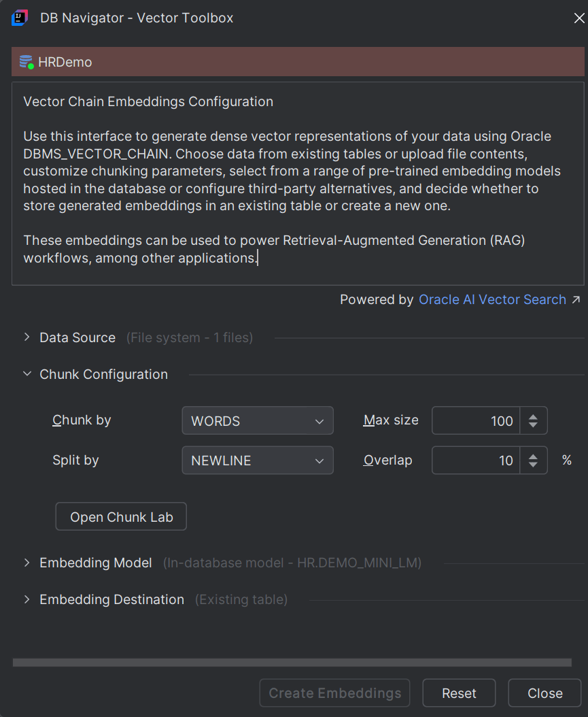Expand the Data Source section
588x717 pixels.
click(x=27, y=337)
